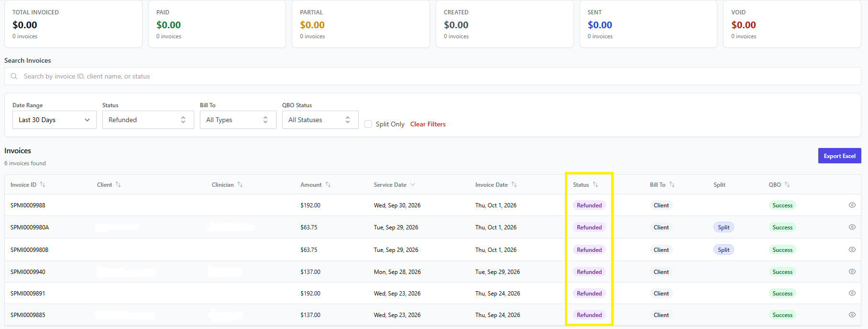View invoice SPMI0009885 eye icon
The height and width of the screenshot is (329, 868).
tap(852, 315)
